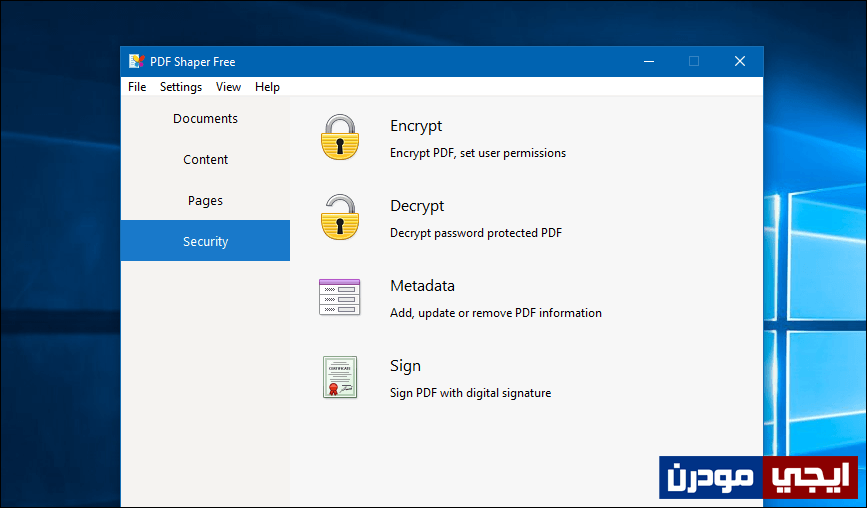
Task: Choose the Decrypt heading text
Action: (417, 206)
